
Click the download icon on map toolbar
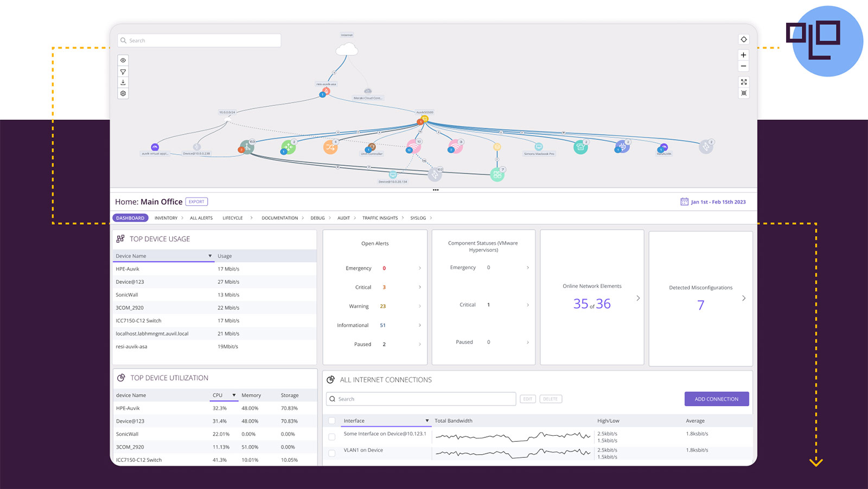[123, 82]
